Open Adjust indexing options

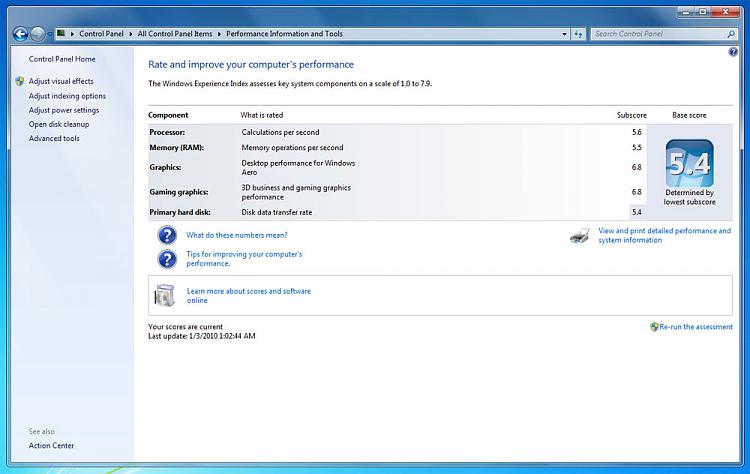67,96
